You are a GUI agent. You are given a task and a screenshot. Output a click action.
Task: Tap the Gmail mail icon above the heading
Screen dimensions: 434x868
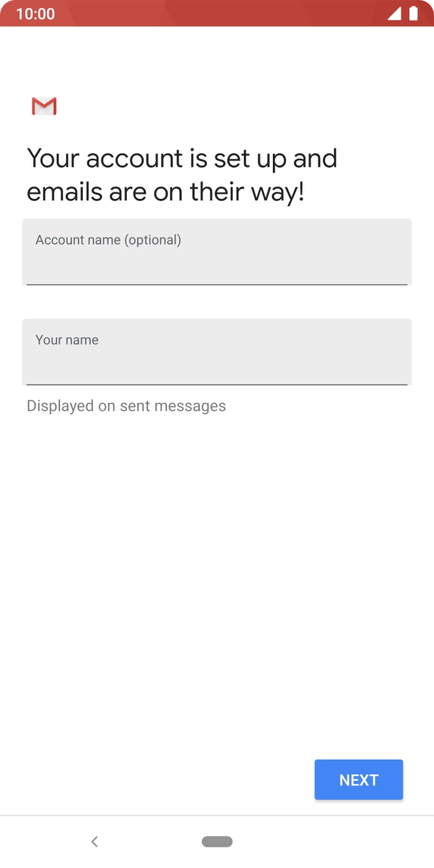tap(44, 106)
